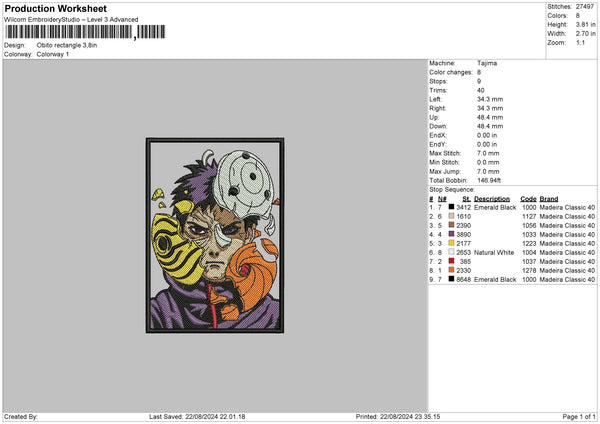600x424 pixels.
Task: Click "Madeira Classic 40" in the 1278 row
Action: click(x=567, y=271)
